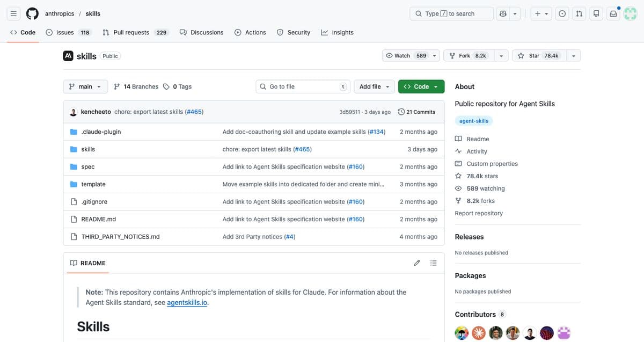Open the green Code dropdown
This screenshot has height=342, width=644.
[x=421, y=86]
